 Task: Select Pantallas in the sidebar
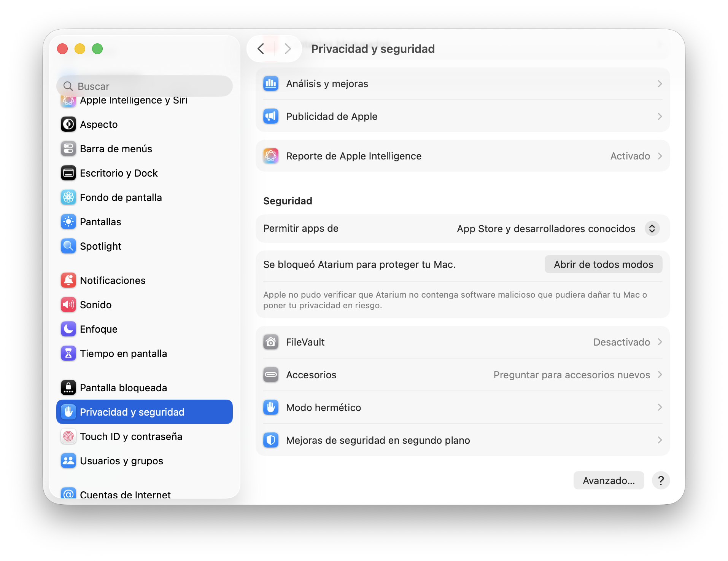[145, 222]
